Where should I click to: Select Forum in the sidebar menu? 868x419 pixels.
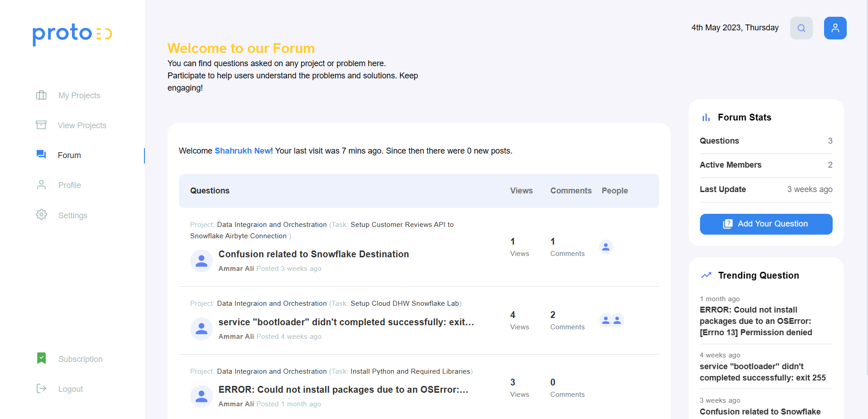(x=69, y=155)
